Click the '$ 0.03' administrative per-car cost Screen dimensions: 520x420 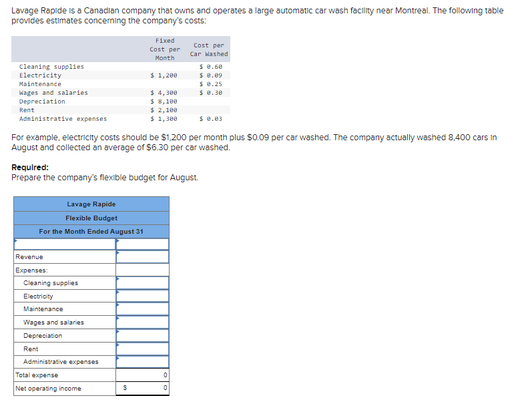[210, 118]
